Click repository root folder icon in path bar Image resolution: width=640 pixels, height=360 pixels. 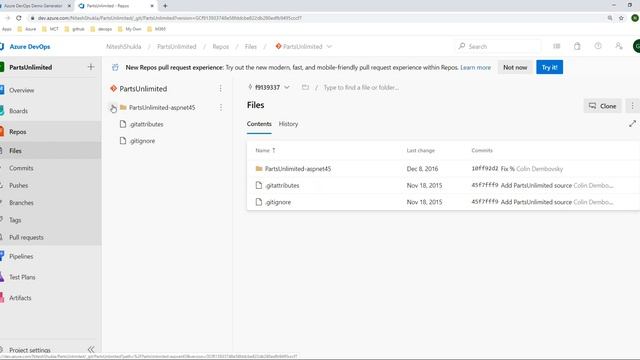305,87
